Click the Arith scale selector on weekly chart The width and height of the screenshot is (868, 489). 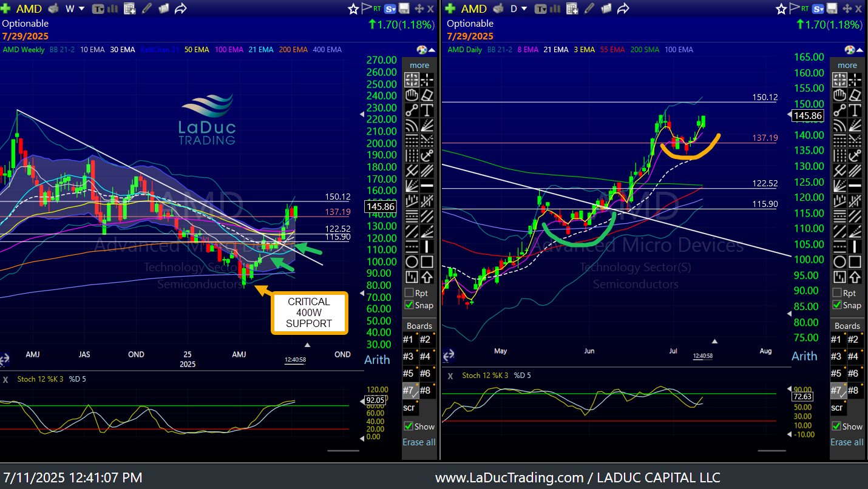coord(377,359)
